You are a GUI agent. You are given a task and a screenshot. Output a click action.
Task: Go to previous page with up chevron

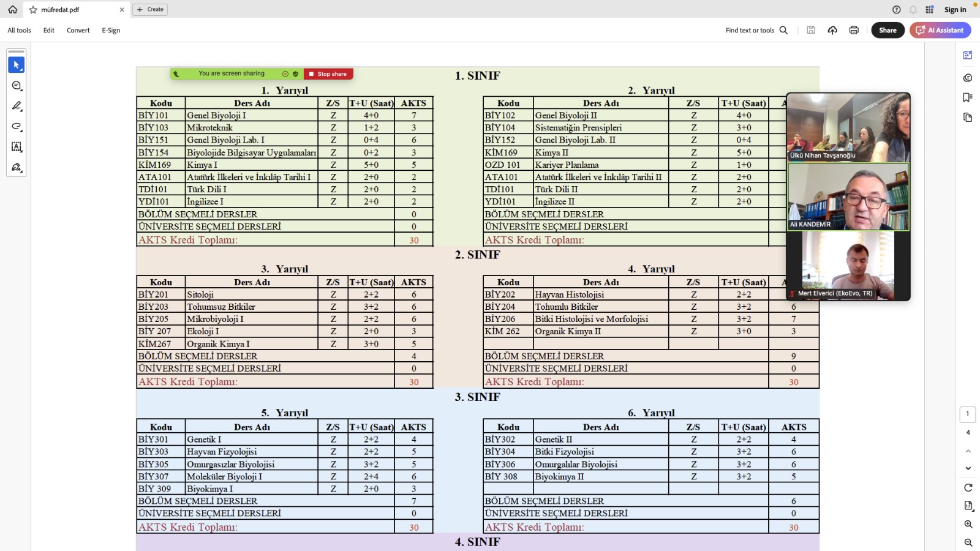click(968, 451)
